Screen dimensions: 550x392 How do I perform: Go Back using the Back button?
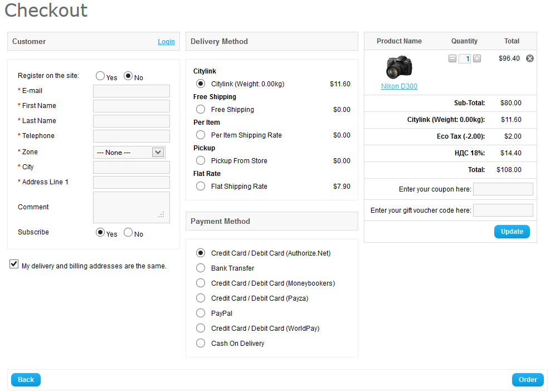26,380
